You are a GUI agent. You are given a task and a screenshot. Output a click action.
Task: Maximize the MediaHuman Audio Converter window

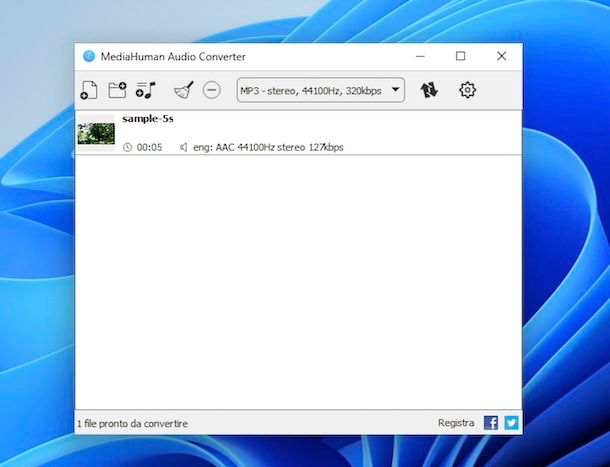[x=460, y=56]
